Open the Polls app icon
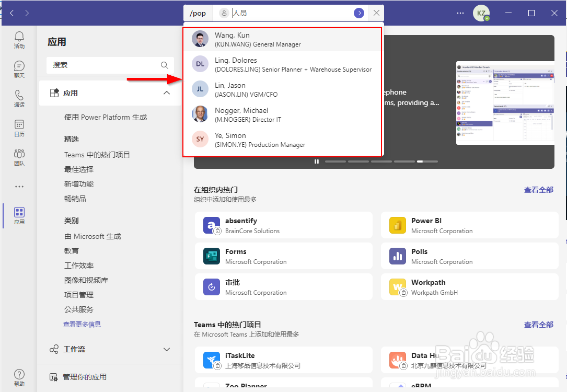Viewport: 567px width, 392px height. [398, 256]
